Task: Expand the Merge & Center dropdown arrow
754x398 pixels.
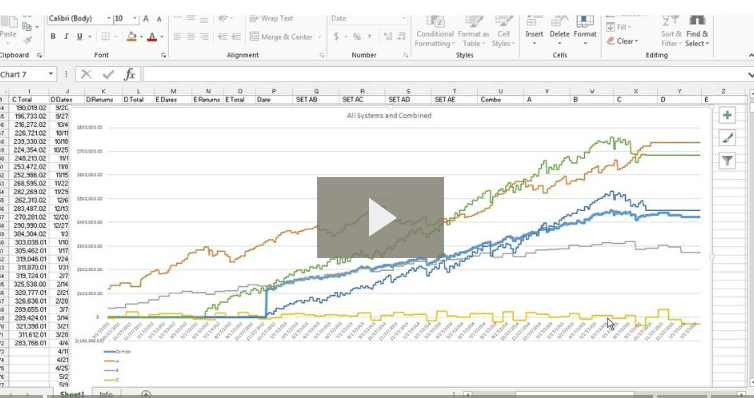Action: [320, 37]
